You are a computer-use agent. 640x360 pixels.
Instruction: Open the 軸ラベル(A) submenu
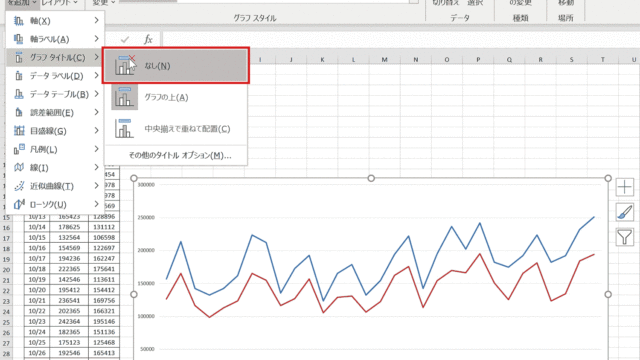(55, 39)
